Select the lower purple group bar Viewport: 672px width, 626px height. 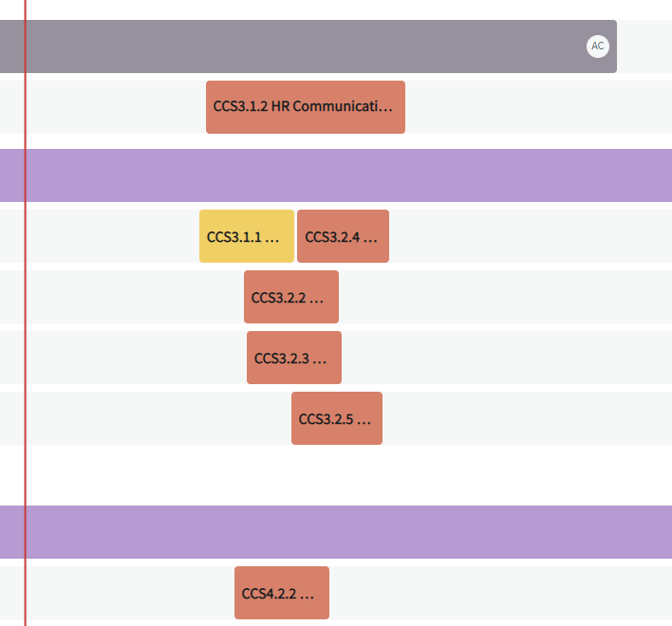[336, 532]
